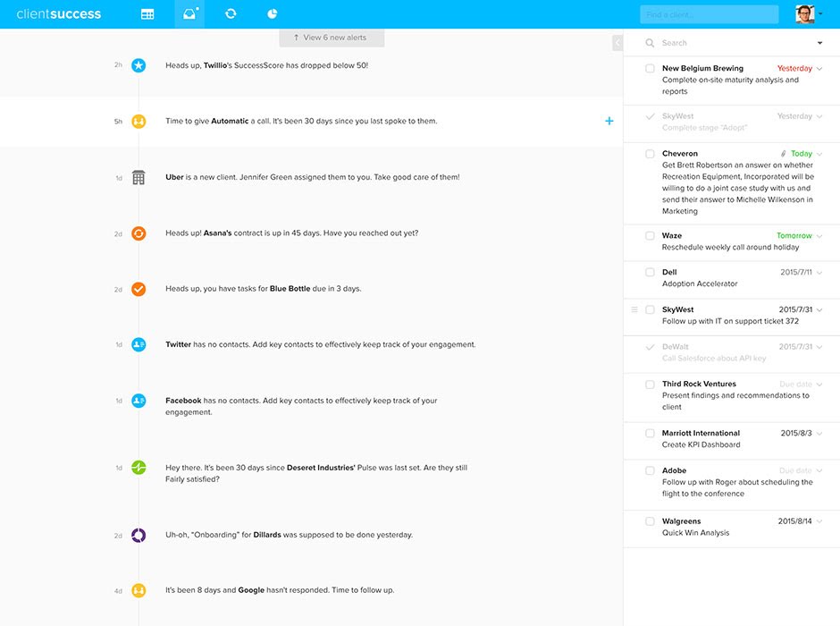The image size is (840, 626).
Task: Click the View 6 new alerts button
Action: point(331,38)
